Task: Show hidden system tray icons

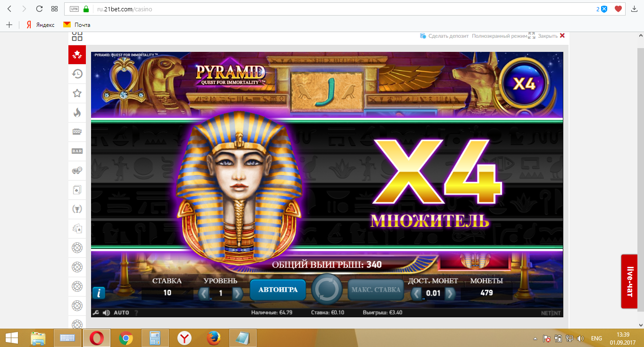Action: 535,339
